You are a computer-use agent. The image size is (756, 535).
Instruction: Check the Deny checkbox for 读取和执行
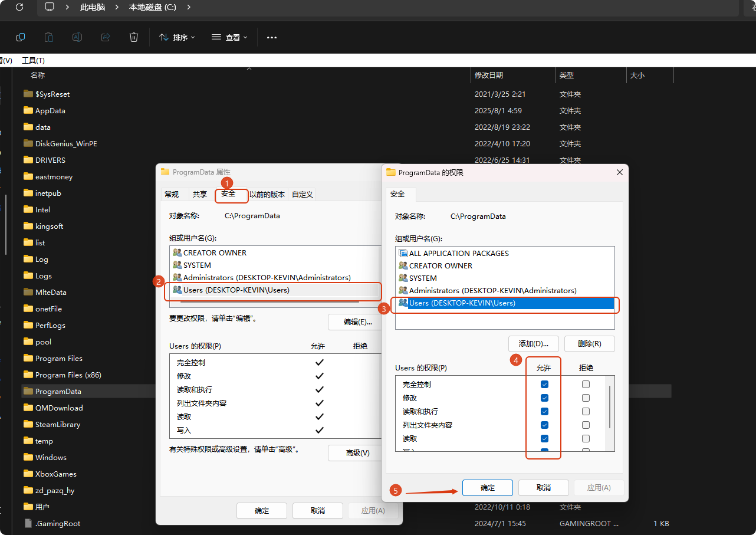[x=586, y=411]
